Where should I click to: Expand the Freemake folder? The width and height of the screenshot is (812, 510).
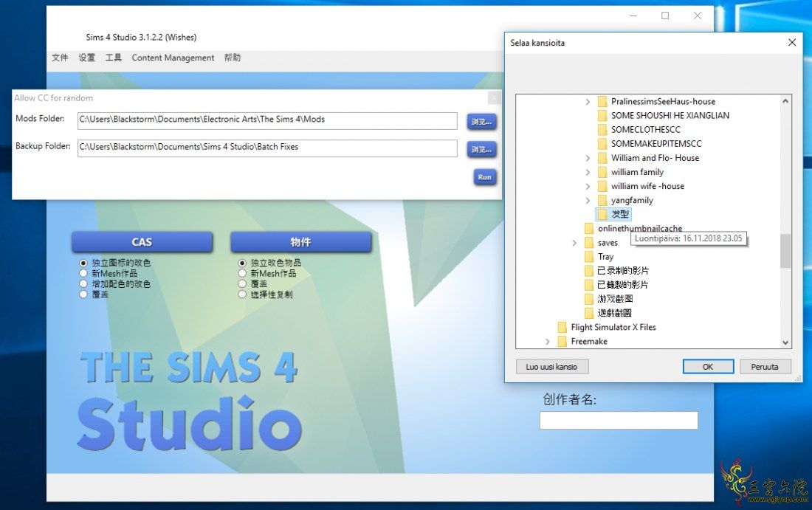tap(548, 341)
